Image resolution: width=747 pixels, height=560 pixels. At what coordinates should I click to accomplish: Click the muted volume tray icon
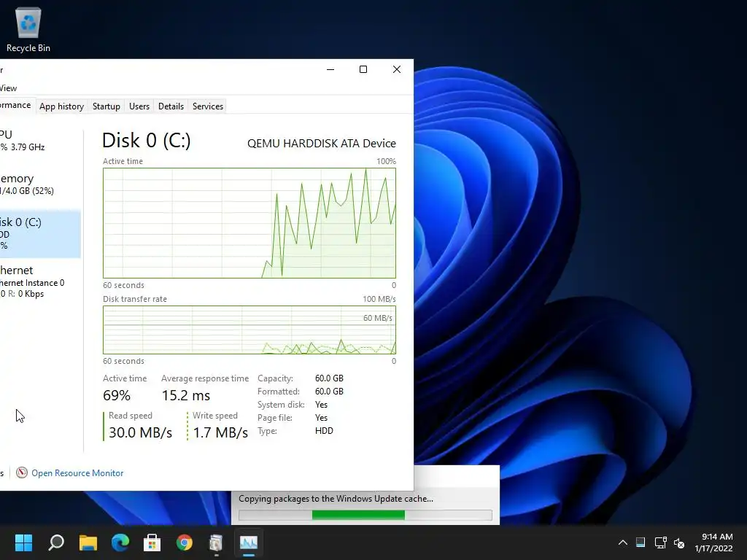point(679,542)
